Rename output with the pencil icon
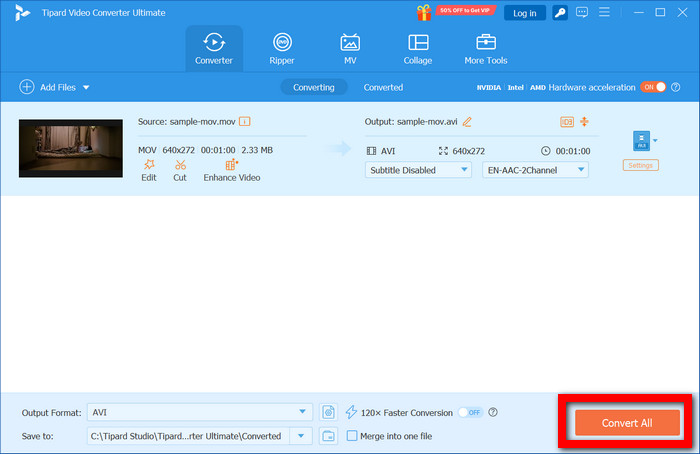This screenshot has height=454, width=700. coord(467,122)
